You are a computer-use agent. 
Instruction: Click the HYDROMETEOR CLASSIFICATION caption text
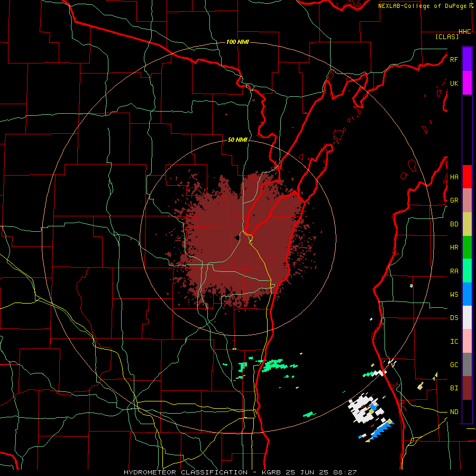pos(186,472)
